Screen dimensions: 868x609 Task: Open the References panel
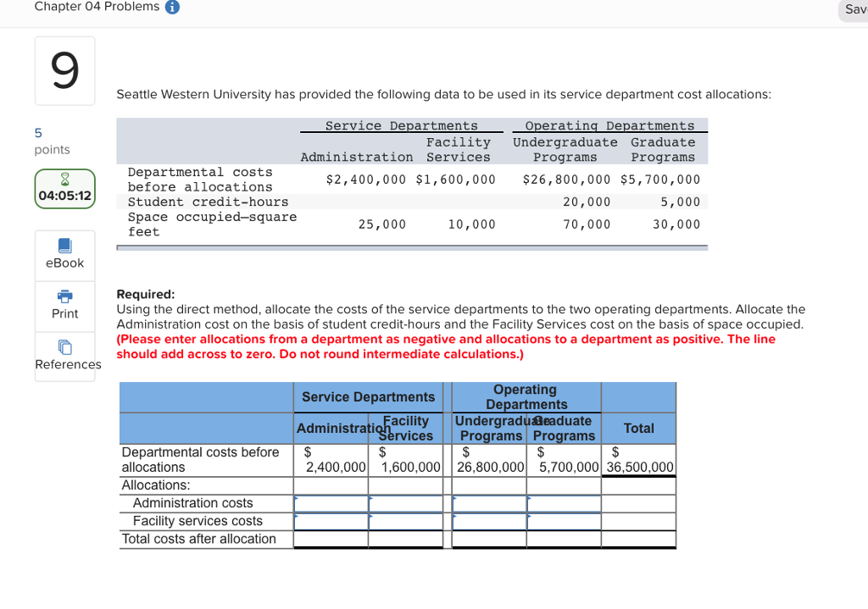click(x=64, y=357)
